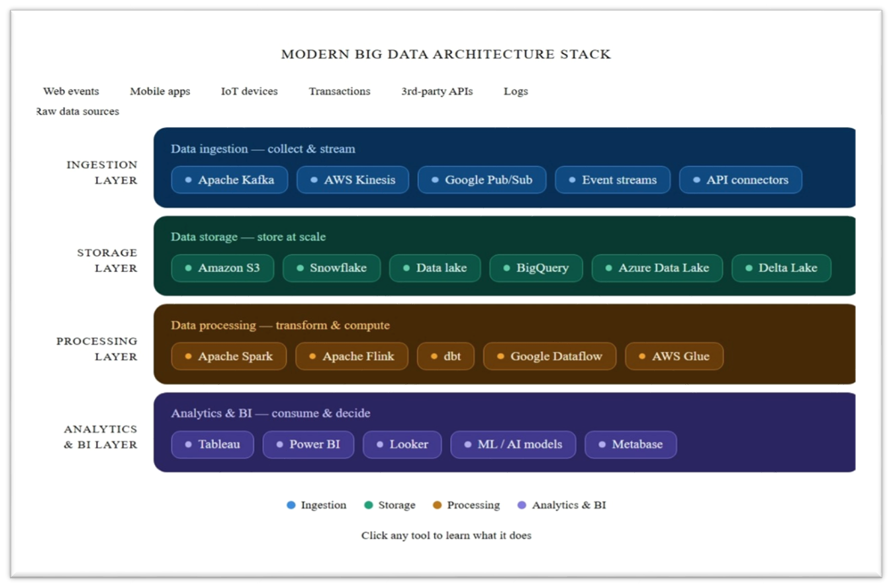Viewport: 893px width, 588px height.
Task: Click the IoT devices source label
Action: pyautogui.click(x=249, y=91)
